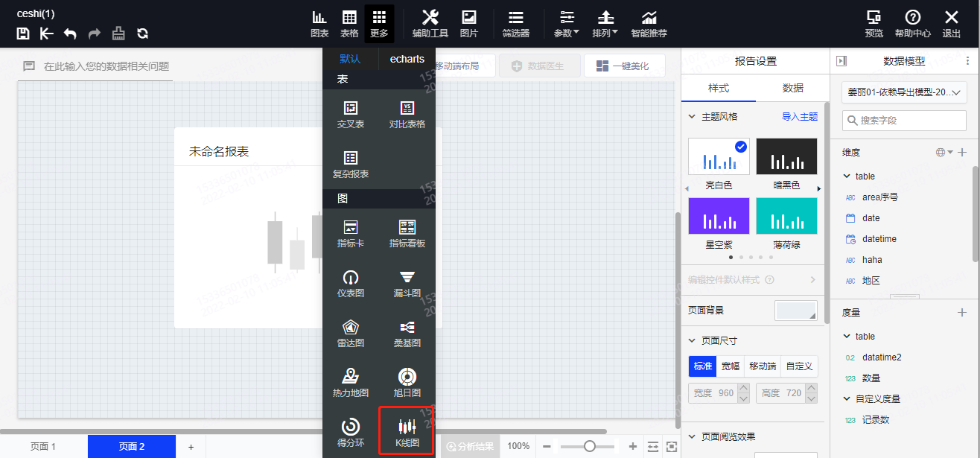This screenshot has height=458, width=980.
Task: Click the undo arrow icon
Action: 70,34
